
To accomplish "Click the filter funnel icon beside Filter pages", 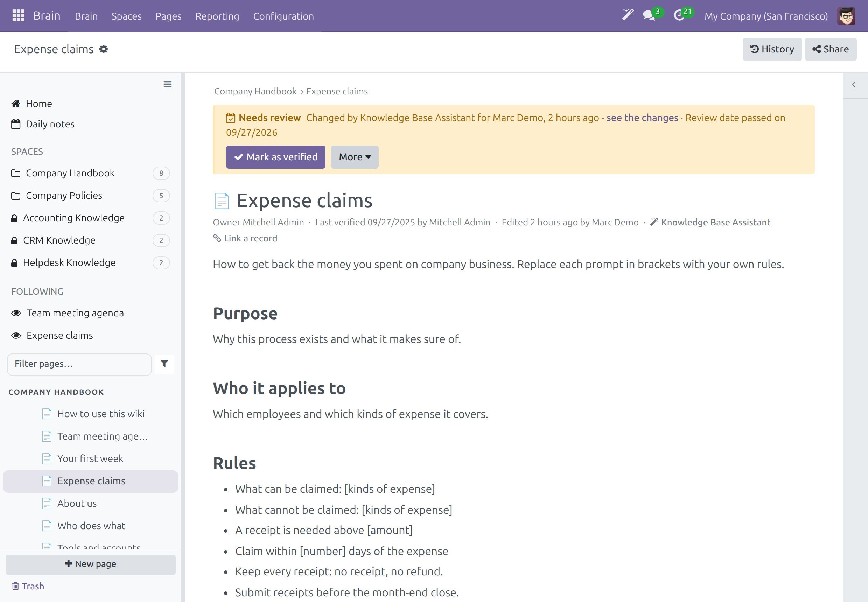I will coord(164,364).
